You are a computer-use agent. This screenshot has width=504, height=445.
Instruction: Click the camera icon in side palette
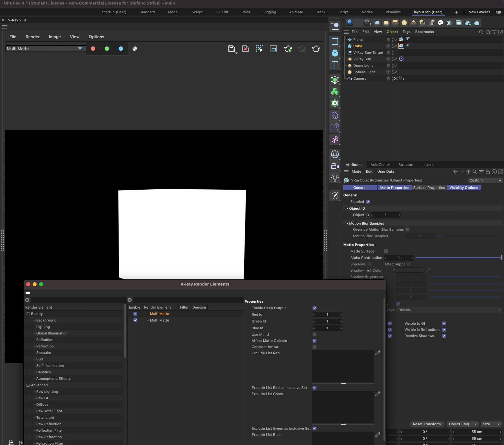pos(335,166)
